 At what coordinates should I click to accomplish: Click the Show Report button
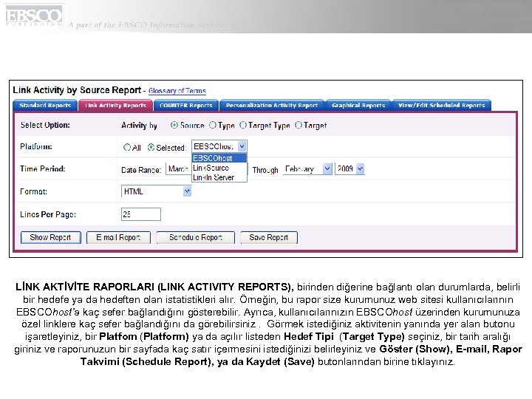point(50,237)
